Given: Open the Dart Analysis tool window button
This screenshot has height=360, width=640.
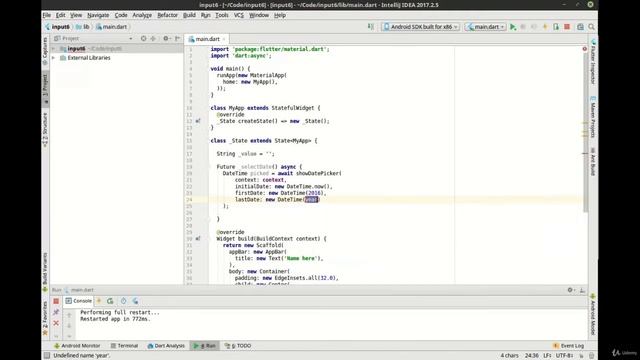Looking at the screenshot, I should [x=166, y=346].
